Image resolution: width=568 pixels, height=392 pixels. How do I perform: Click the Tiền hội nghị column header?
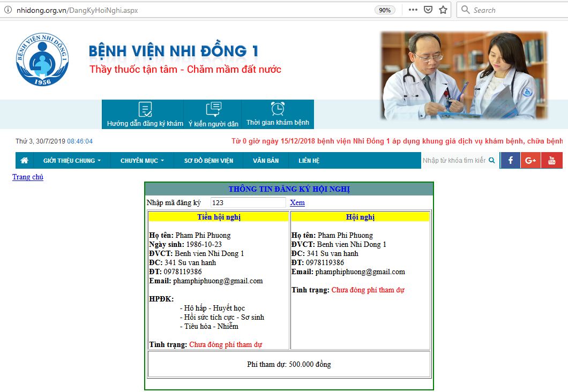(x=219, y=217)
